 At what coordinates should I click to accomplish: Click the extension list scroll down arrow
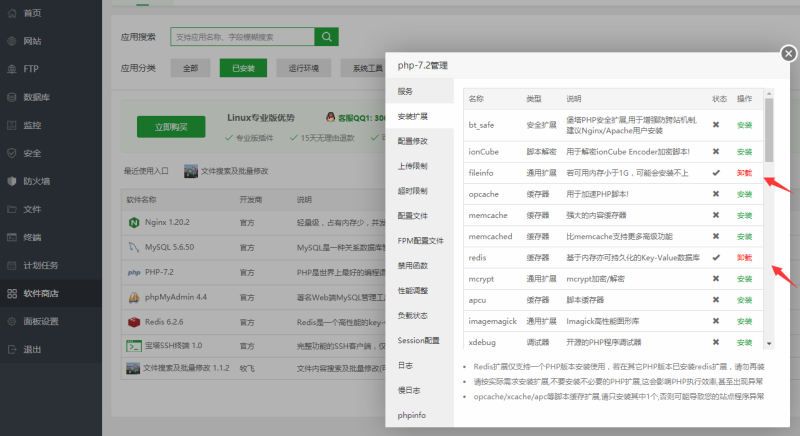click(x=769, y=344)
